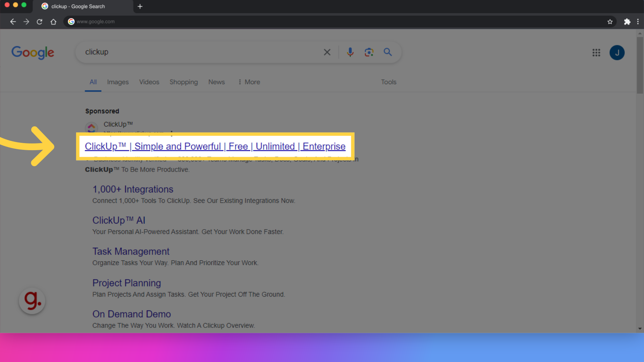The height and width of the screenshot is (362, 644).
Task: Clear the search query with the X
Action: 327,52
